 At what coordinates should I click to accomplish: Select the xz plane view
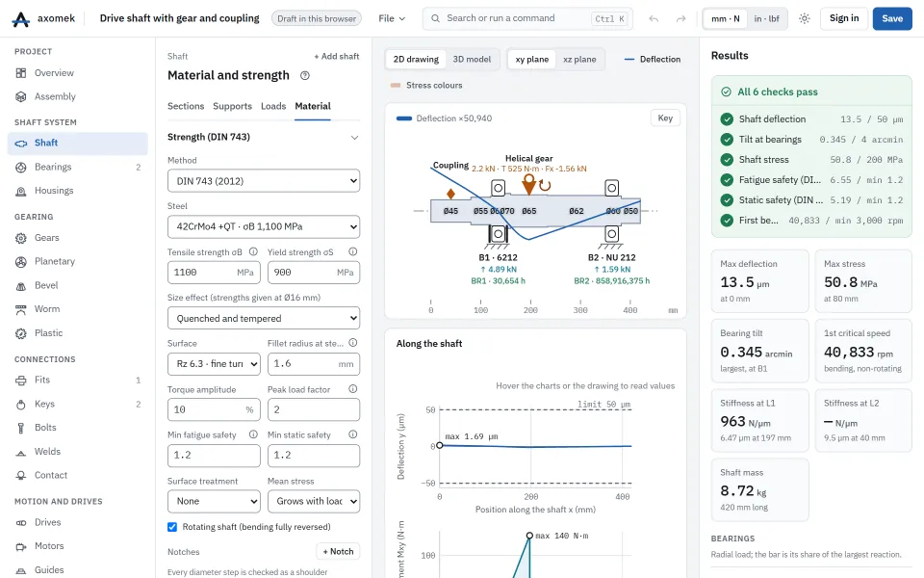tap(579, 59)
